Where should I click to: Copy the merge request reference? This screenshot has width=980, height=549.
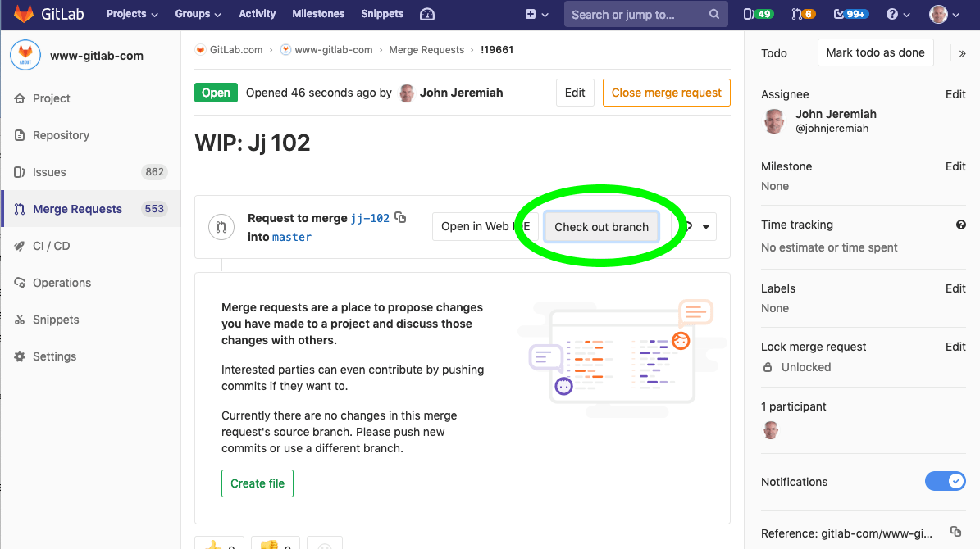[955, 532]
